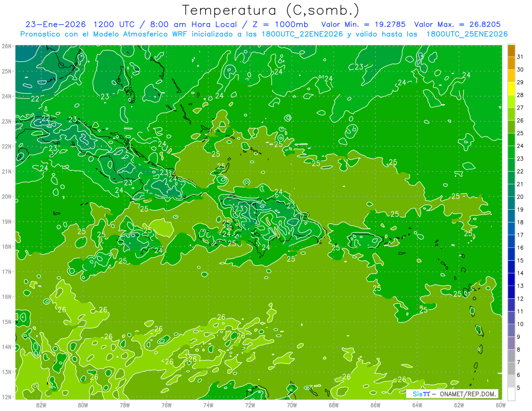Click the valid-until time '1800UTC_25ENE2026'

pyautogui.click(x=467, y=34)
